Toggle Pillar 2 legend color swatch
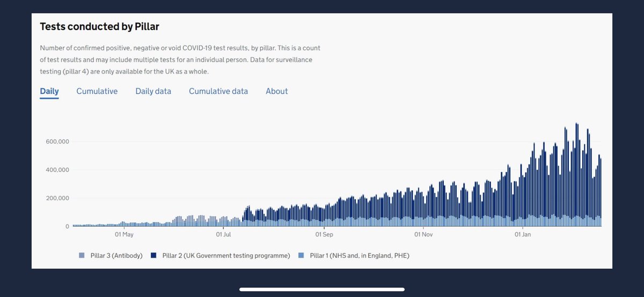The image size is (644, 297). coord(154,256)
